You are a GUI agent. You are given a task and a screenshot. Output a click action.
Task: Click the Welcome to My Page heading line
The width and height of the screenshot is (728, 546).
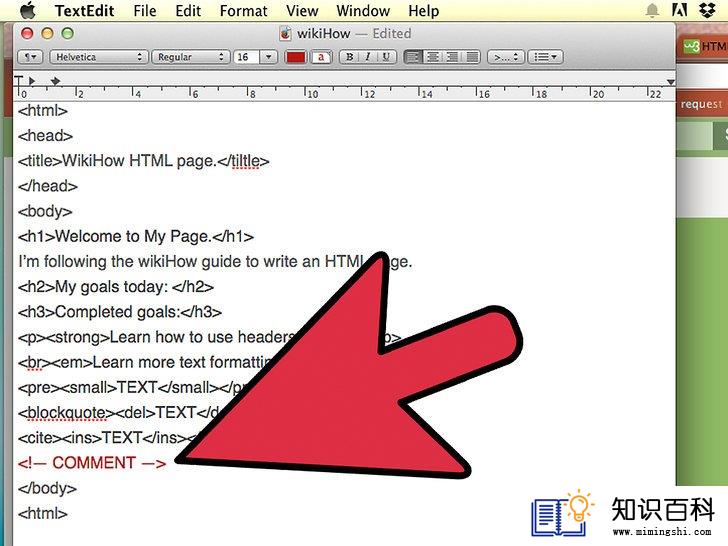[136, 236]
